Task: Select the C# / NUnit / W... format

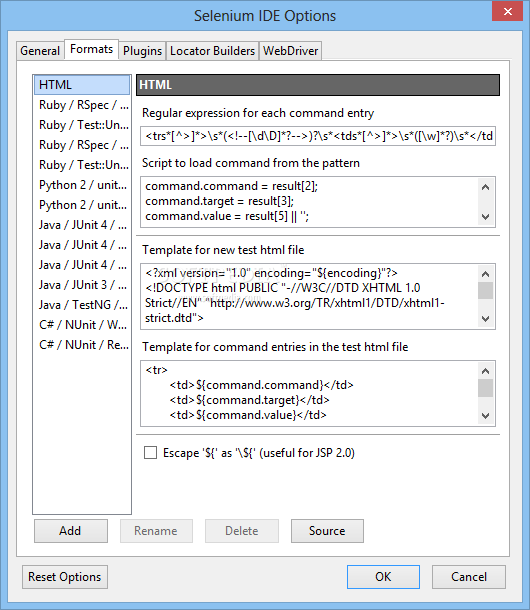Action: point(82,324)
